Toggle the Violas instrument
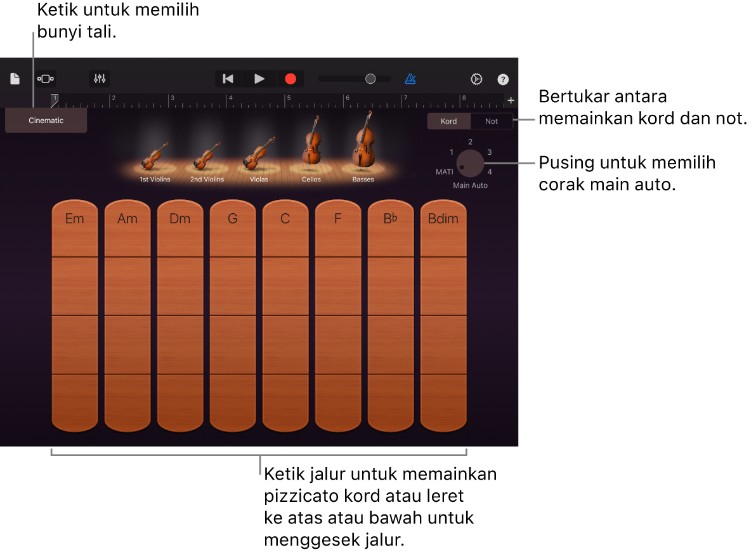Viewport: 756px width, 557px height. (259, 159)
